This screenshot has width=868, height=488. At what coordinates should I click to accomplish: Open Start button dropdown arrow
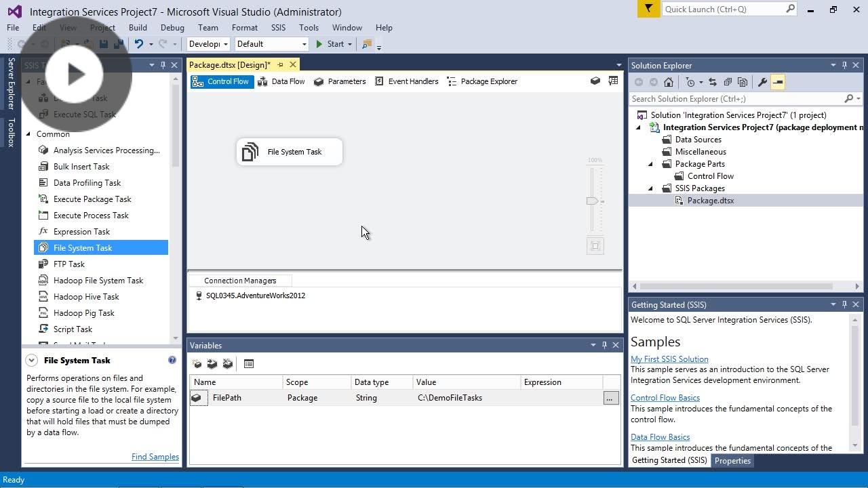click(x=350, y=44)
